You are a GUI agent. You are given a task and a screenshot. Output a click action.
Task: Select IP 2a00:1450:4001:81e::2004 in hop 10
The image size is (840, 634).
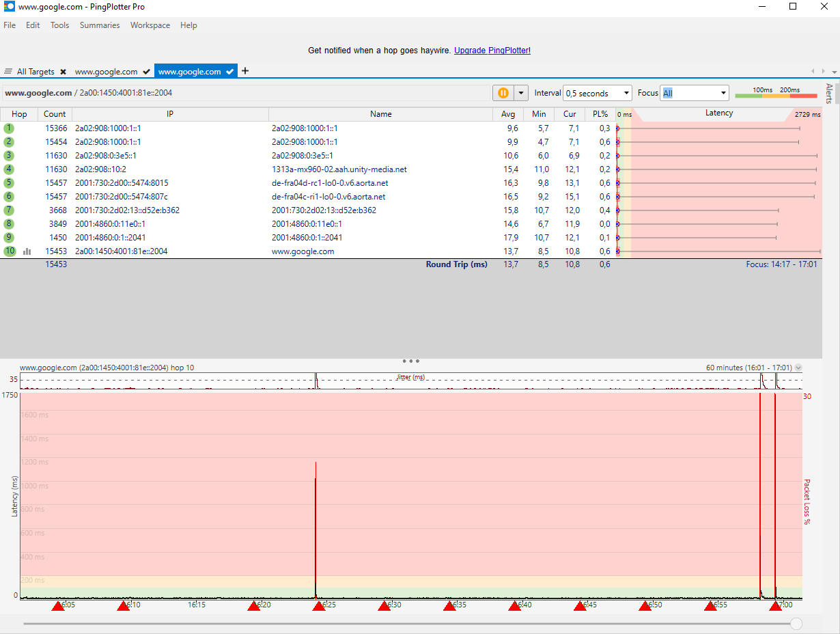pyautogui.click(x=121, y=251)
